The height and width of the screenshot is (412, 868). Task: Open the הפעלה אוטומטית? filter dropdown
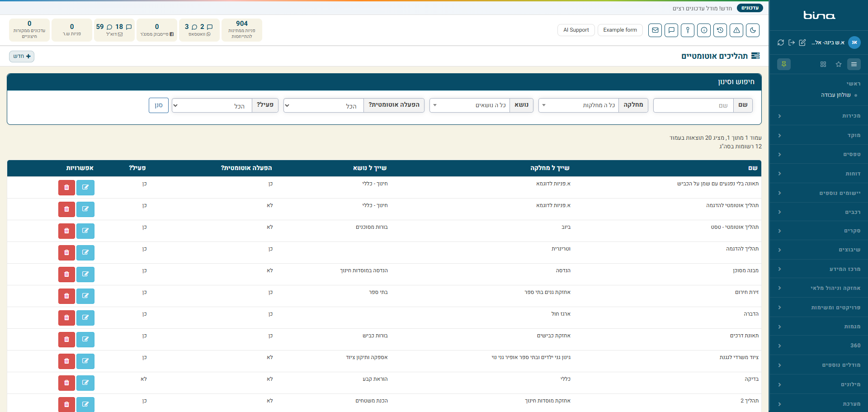click(x=324, y=105)
